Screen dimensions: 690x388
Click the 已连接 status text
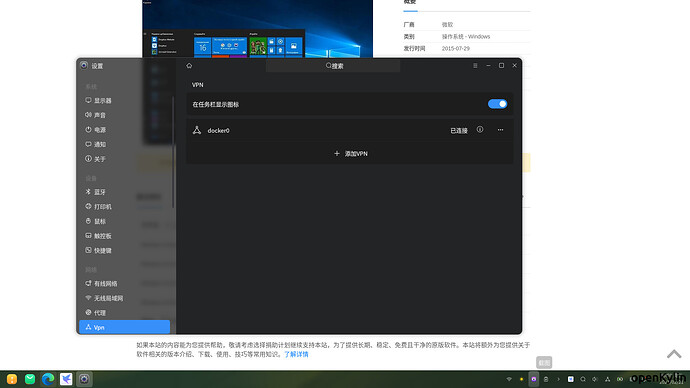coord(459,131)
